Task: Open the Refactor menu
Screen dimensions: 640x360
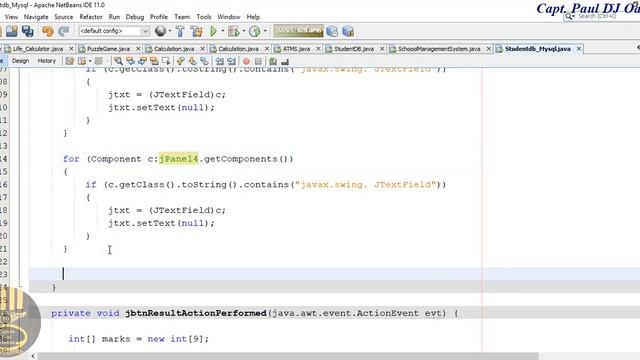Action: point(91,17)
